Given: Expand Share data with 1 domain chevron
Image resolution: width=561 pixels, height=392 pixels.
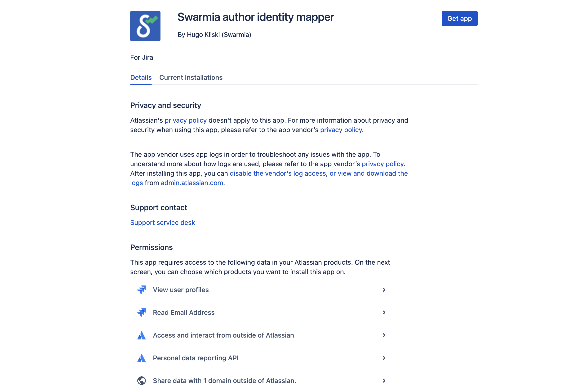Looking at the screenshot, I should coord(384,380).
